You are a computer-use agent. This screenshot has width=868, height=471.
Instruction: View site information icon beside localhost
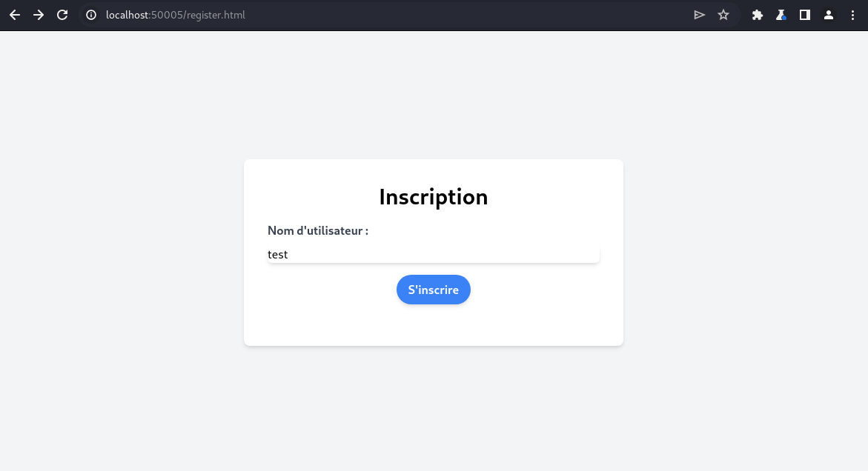(91, 15)
